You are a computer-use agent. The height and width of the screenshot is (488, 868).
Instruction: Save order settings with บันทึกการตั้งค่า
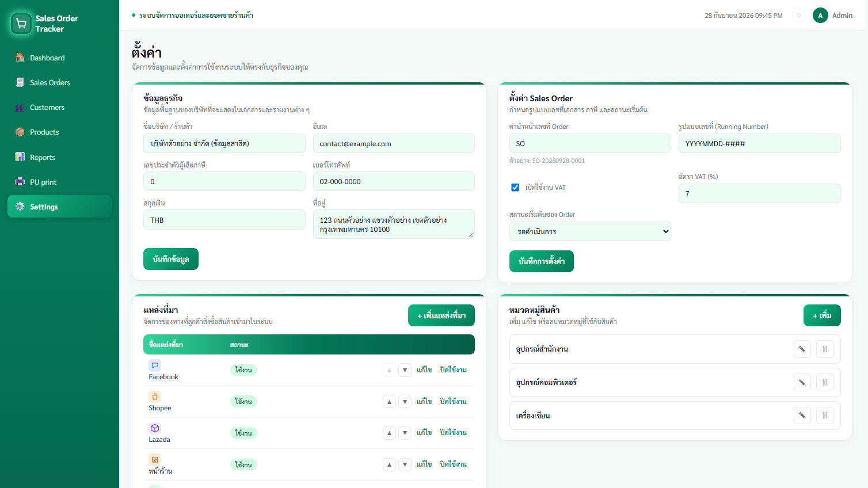point(542,261)
